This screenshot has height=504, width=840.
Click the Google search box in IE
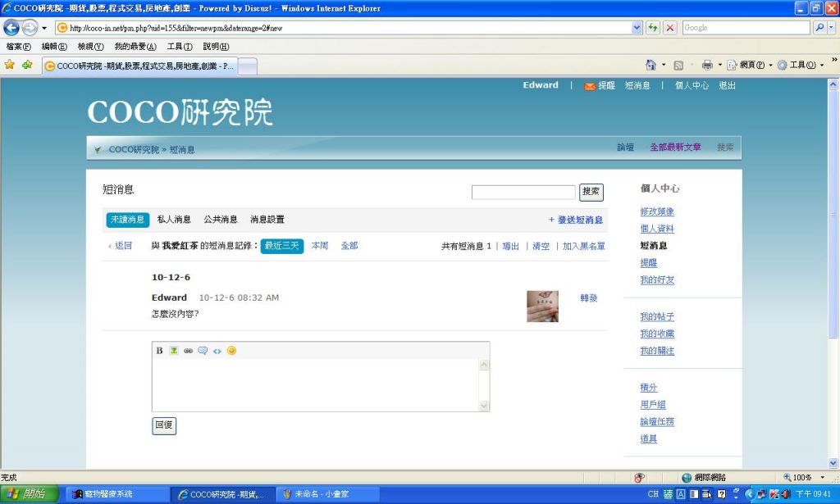[x=746, y=27]
